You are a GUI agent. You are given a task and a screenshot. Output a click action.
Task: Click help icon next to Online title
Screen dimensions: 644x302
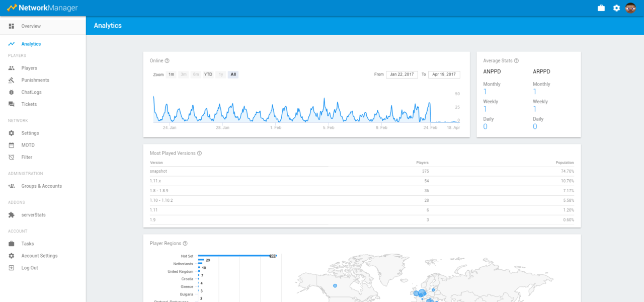pyautogui.click(x=167, y=61)
